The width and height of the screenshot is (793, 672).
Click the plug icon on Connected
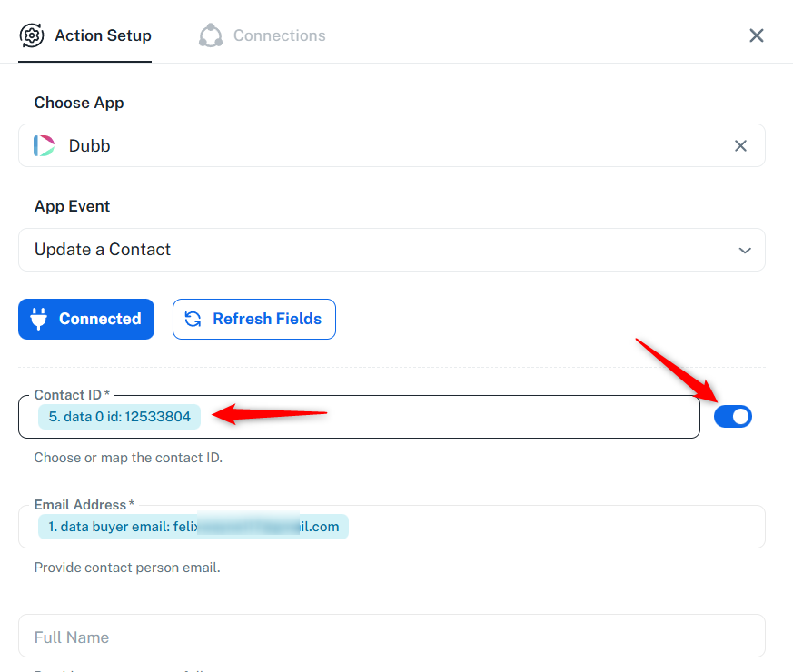39,319
